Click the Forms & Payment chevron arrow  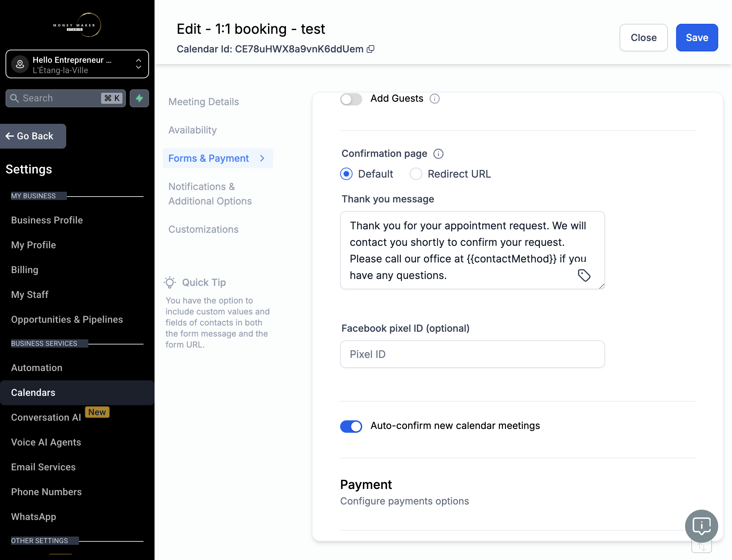point(262,158)
